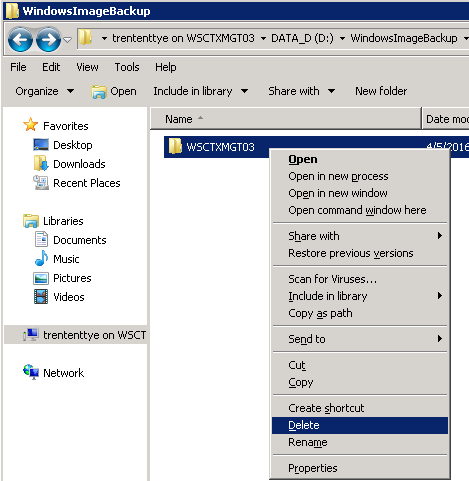Open the File menu

(x=18, y=67)
